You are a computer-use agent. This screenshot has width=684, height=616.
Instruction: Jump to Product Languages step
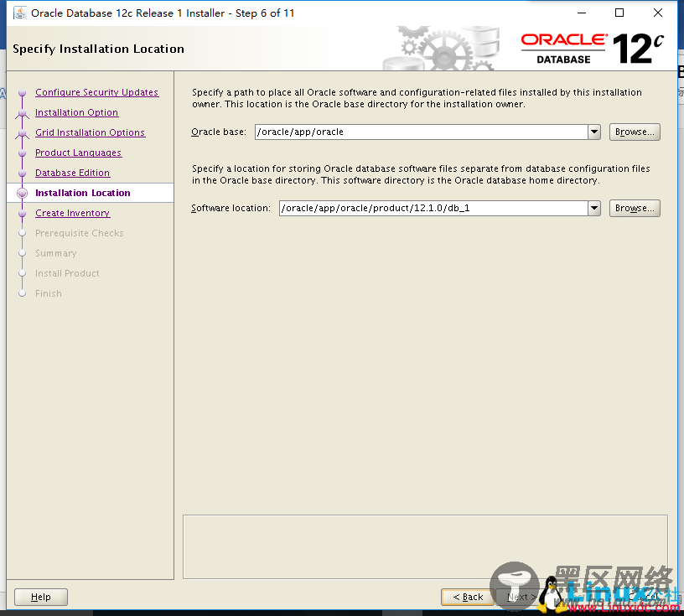point(78,153)
